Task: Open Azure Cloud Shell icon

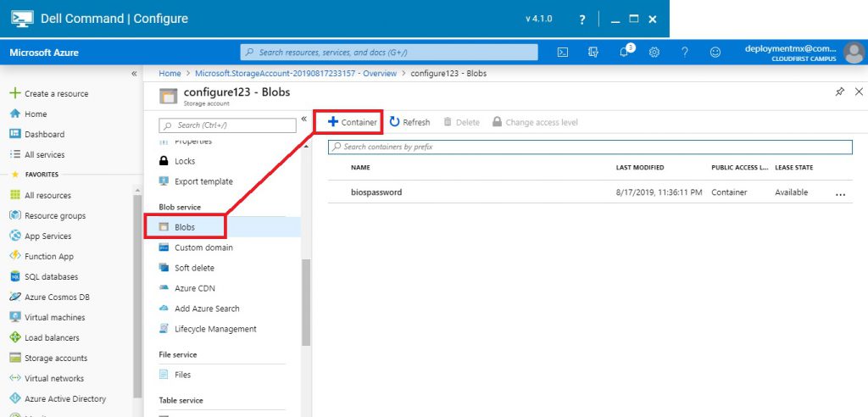Action: tap(562, 53)
